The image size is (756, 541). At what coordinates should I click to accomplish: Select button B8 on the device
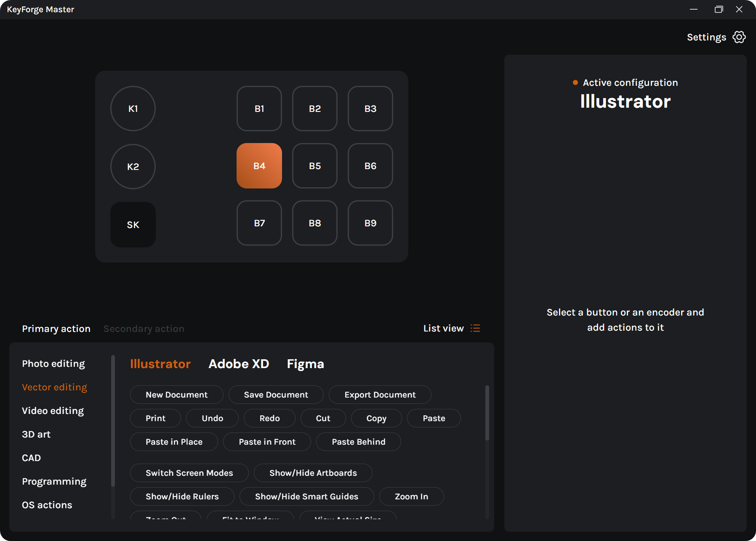[315, 223]
